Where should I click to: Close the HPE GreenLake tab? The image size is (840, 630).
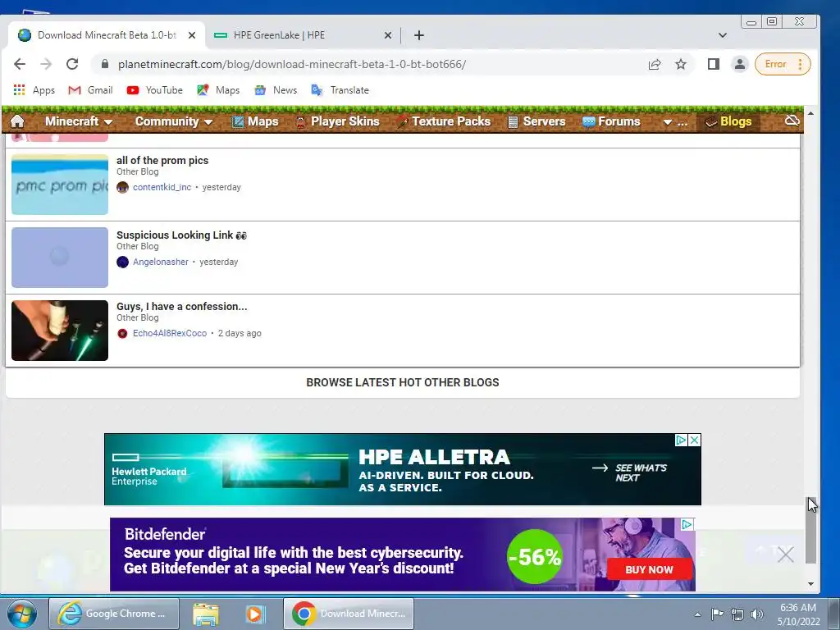[x=388, y=35]
